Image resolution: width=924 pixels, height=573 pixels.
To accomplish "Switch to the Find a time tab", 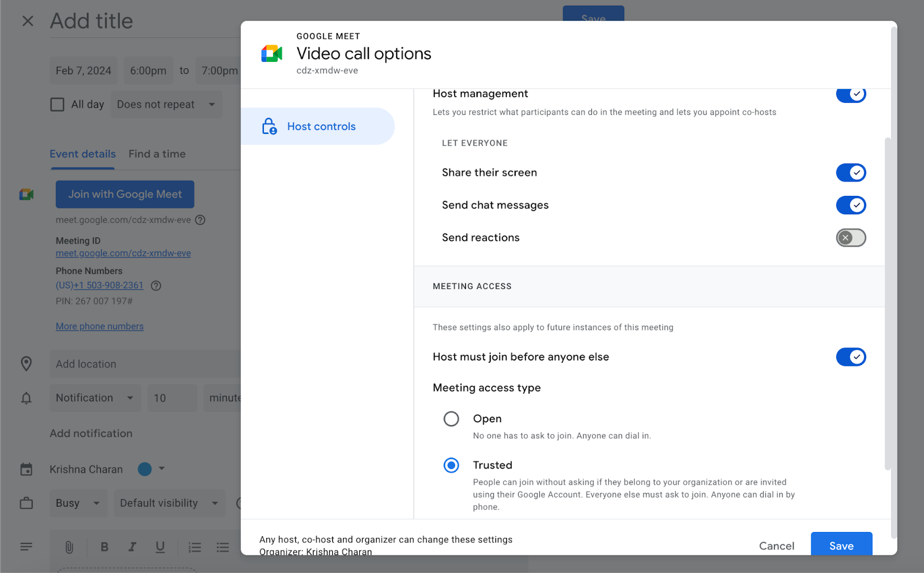I will (157, 154).
